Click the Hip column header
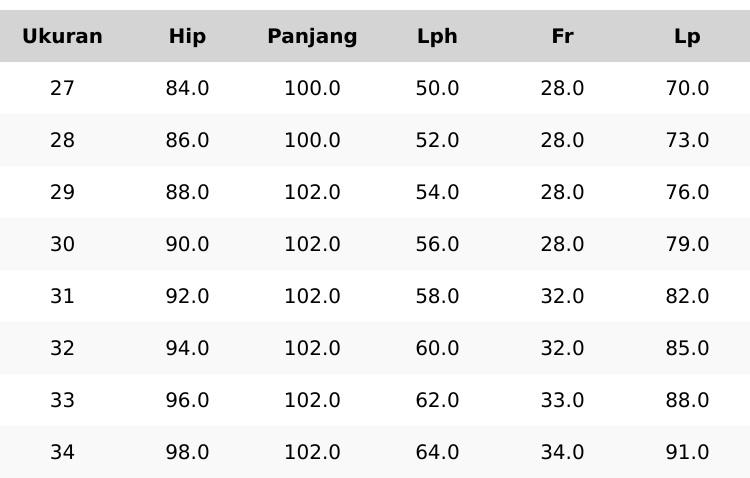750x478 pixels. pos(187,37)
